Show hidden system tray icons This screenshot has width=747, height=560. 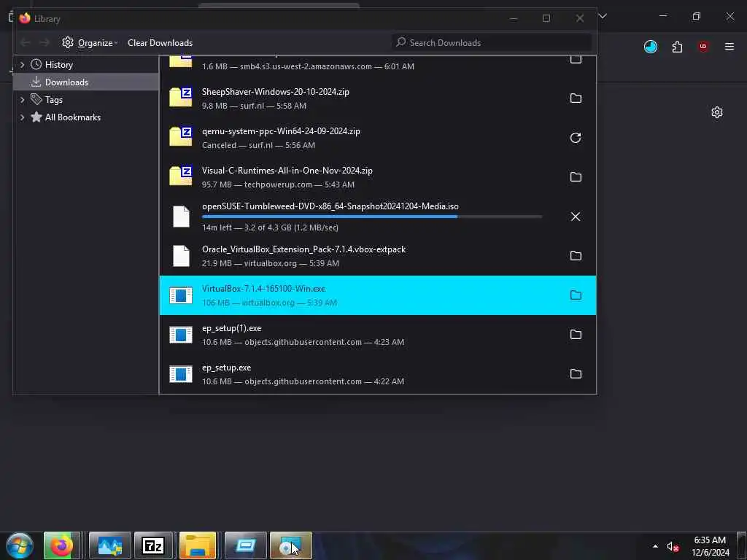point(655,547)
